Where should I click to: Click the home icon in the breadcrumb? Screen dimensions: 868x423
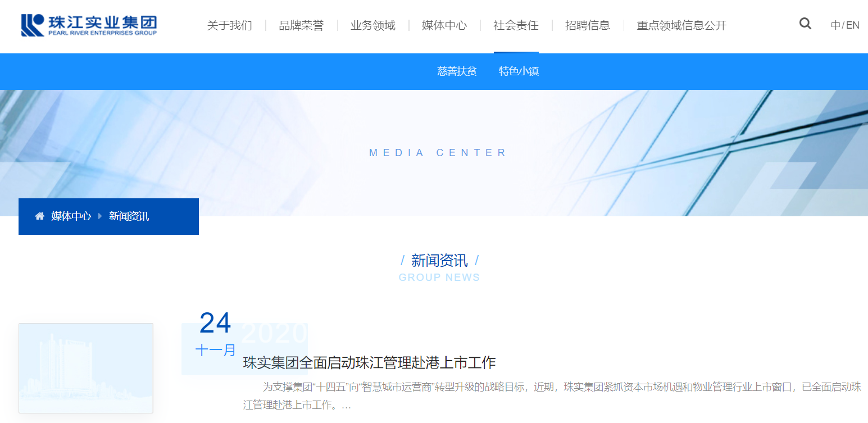pyautogui.click(x=39, y=216)
